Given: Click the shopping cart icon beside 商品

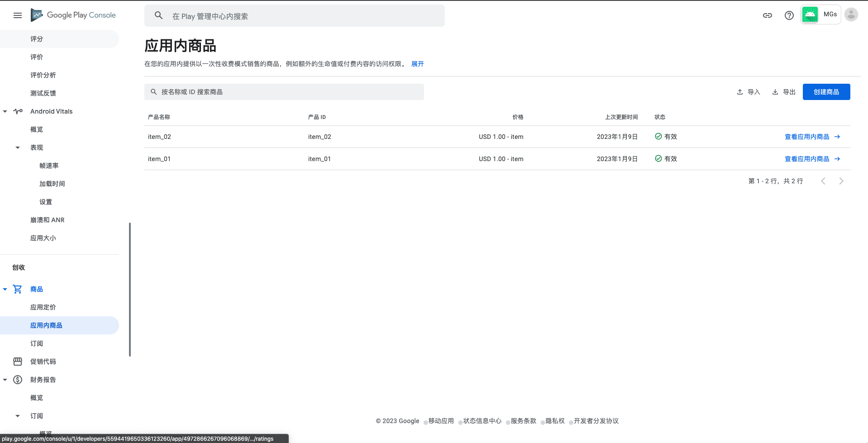Looking at the screenshot, I should [18, 289].
